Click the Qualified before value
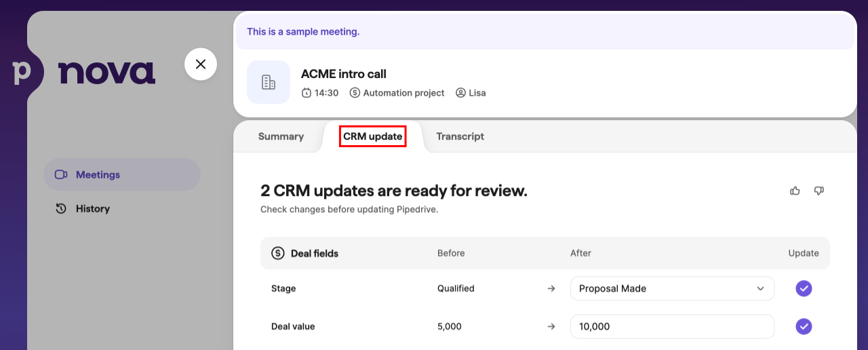The height and width of the screenshot is (350, 868). click(456, 288)
